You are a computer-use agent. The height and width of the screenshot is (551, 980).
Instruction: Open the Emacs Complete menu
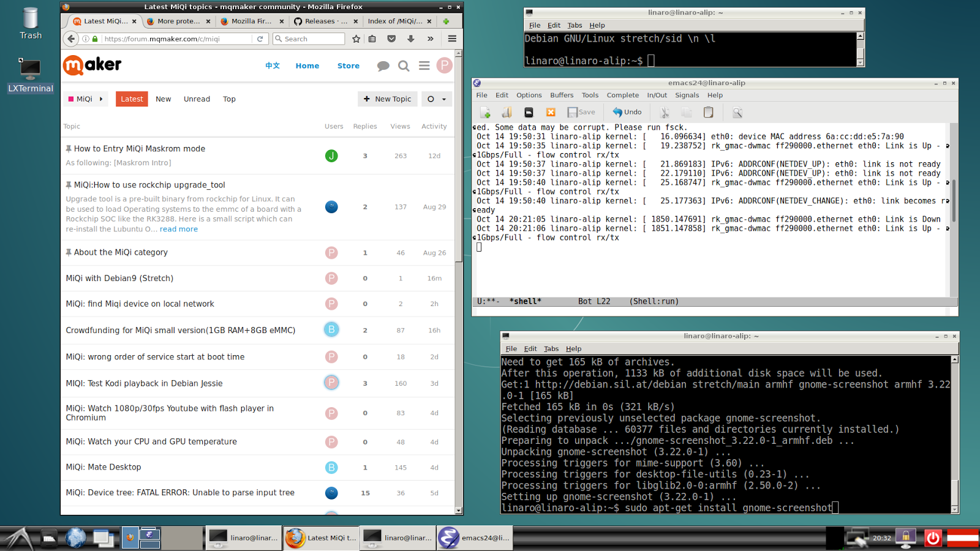point(623,95)
